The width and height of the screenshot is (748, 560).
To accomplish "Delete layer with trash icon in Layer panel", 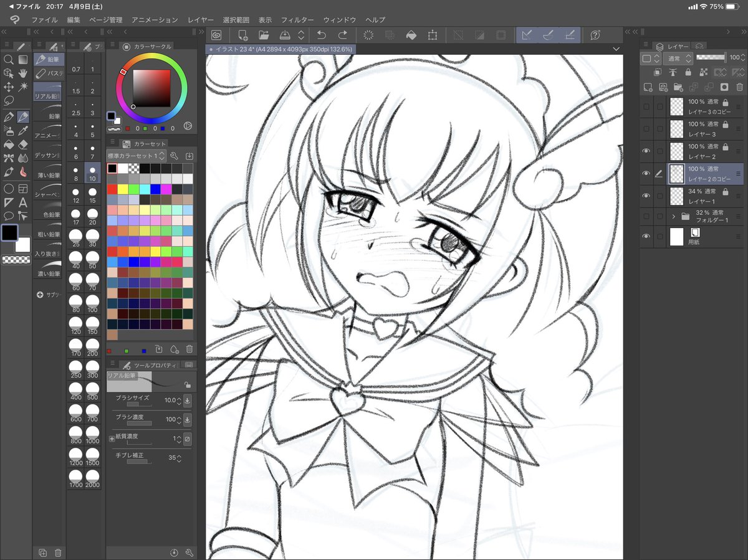I will coord(739,87).
